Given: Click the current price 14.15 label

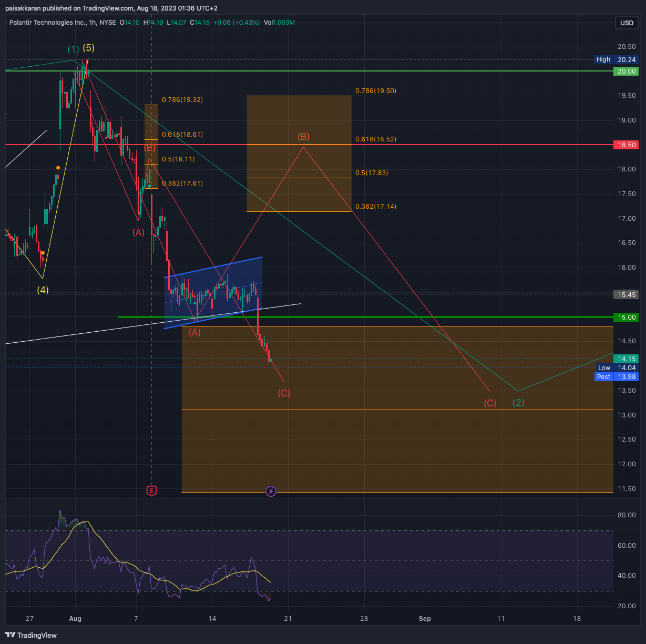Looking at the screenshot, I should pos(626,359).
